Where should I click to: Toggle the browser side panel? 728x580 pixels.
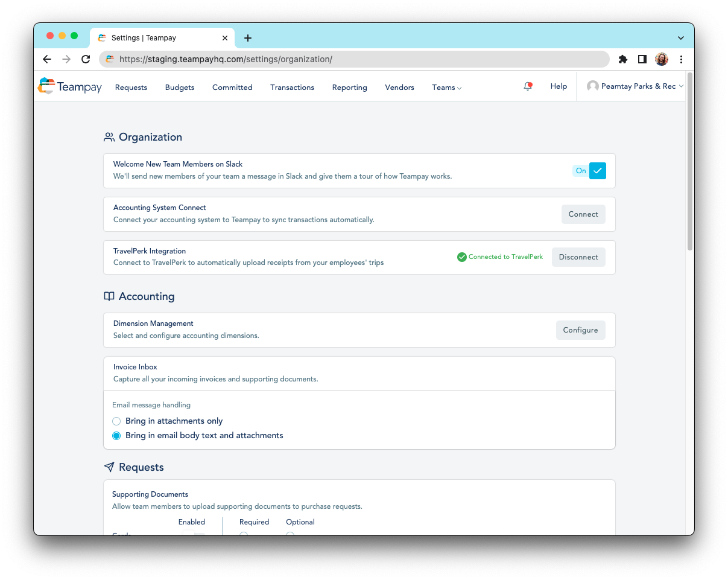pyautogui.click(x=642, y=59)
